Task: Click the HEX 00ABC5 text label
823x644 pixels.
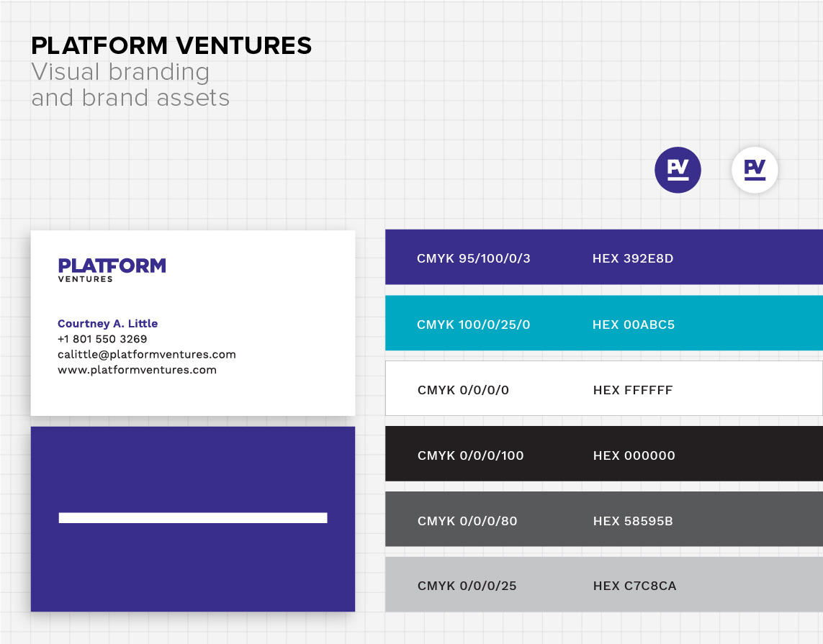Action: pyautogui.click(x=634, y=325)
